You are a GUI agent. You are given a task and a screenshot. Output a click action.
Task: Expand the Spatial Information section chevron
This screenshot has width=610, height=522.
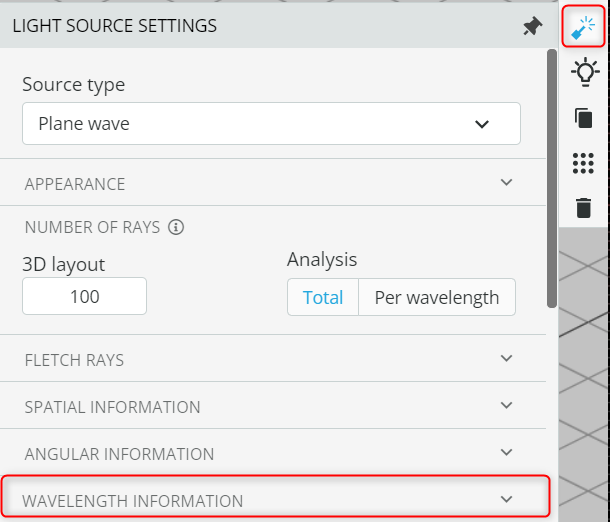point(506,405)
